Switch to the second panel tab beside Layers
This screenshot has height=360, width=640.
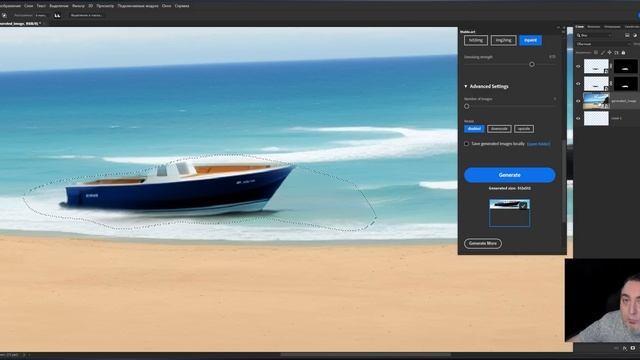point(594,27)
